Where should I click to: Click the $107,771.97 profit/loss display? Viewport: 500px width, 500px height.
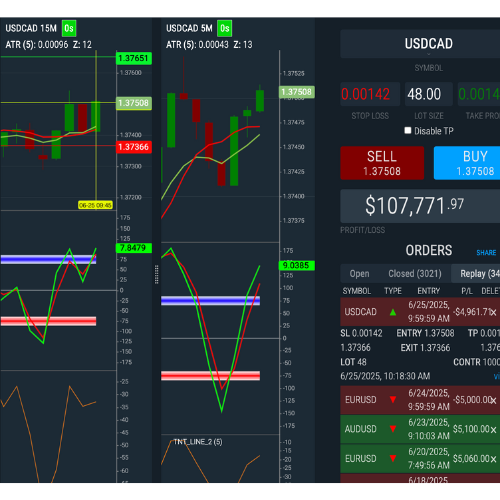pos(420,206)
